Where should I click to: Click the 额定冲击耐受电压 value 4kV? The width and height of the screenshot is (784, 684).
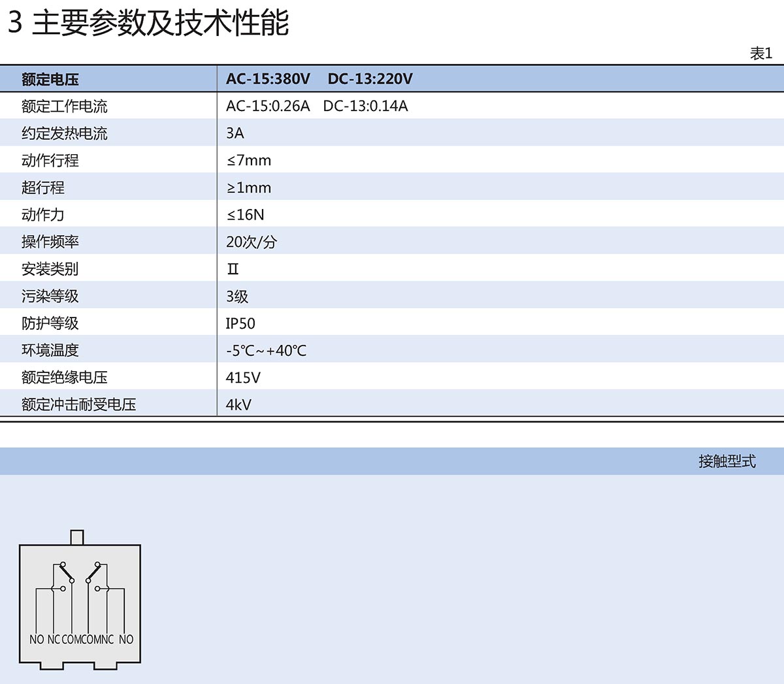pos(238,405)
